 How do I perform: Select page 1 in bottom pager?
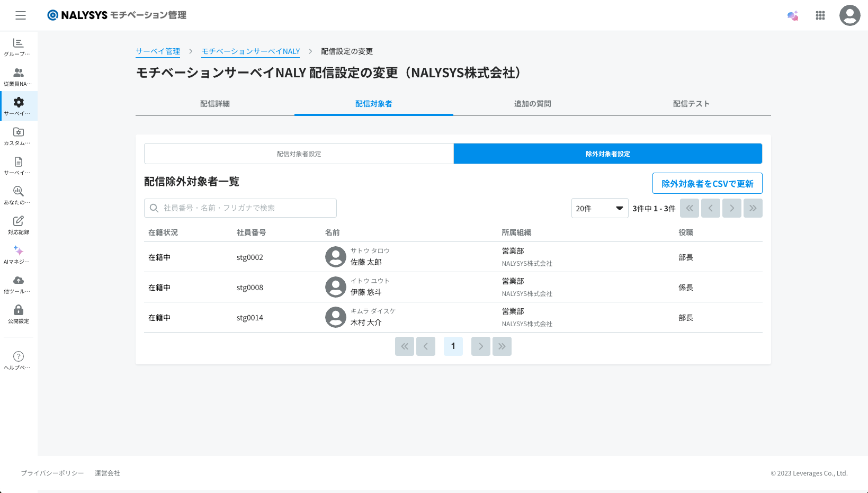(453, 346)
